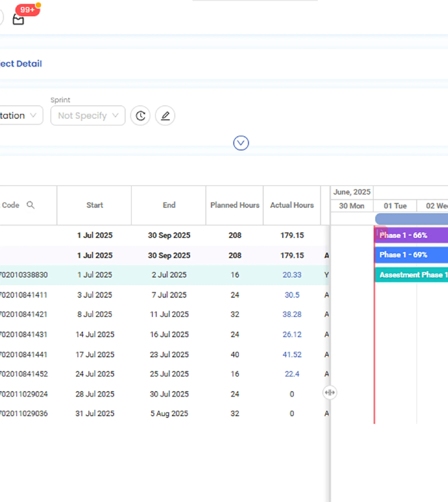
Task: Click the pencil edit icon button
Action: (x=165, y=116)
